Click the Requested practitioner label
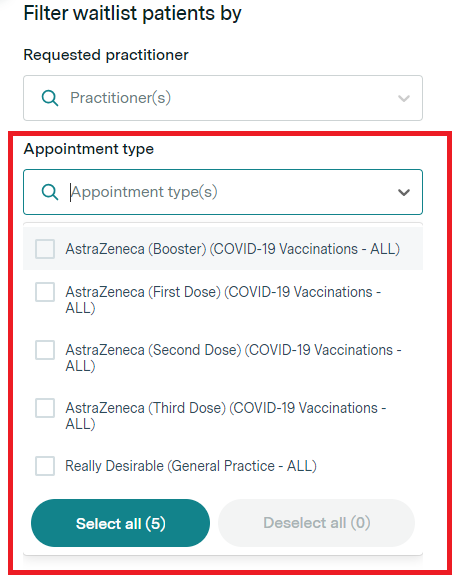The width and height of the screenshot is (468, 585). 106,55
